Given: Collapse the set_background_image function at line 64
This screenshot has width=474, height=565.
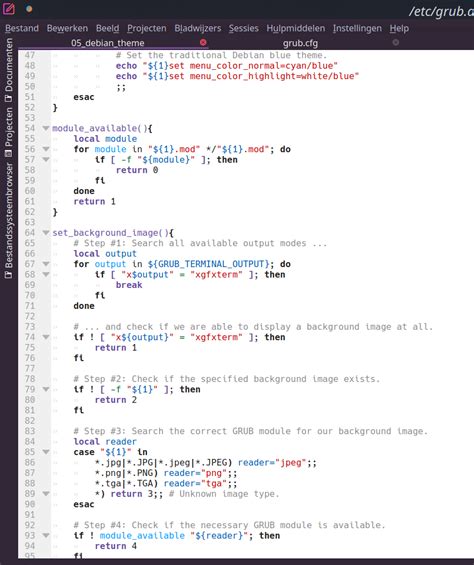Looking at the screenshot, I should pos(46,232).
